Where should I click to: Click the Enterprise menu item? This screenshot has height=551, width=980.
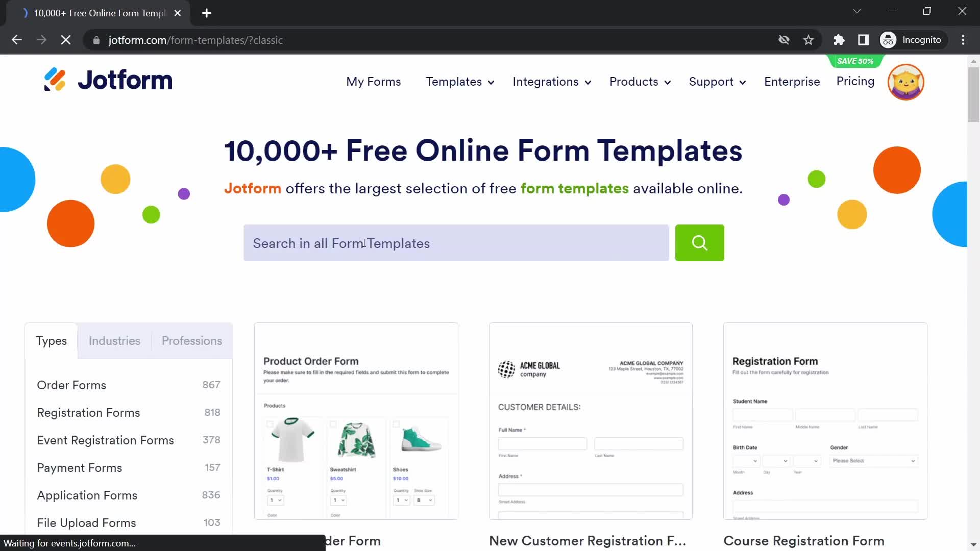[792, 82]
